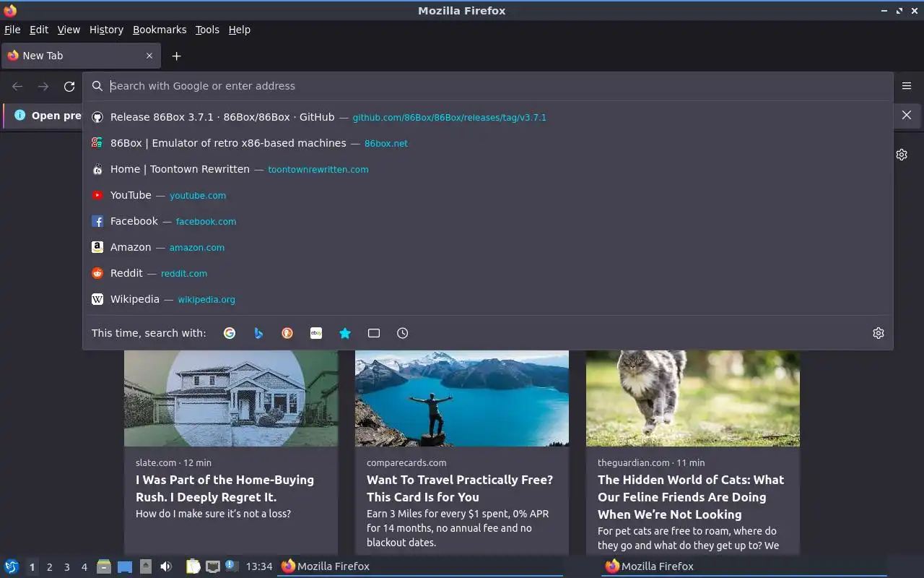Click the forward navigation arrow
Image resolution: width=924 pixels, height=578 pixels.
pos(43,87)
